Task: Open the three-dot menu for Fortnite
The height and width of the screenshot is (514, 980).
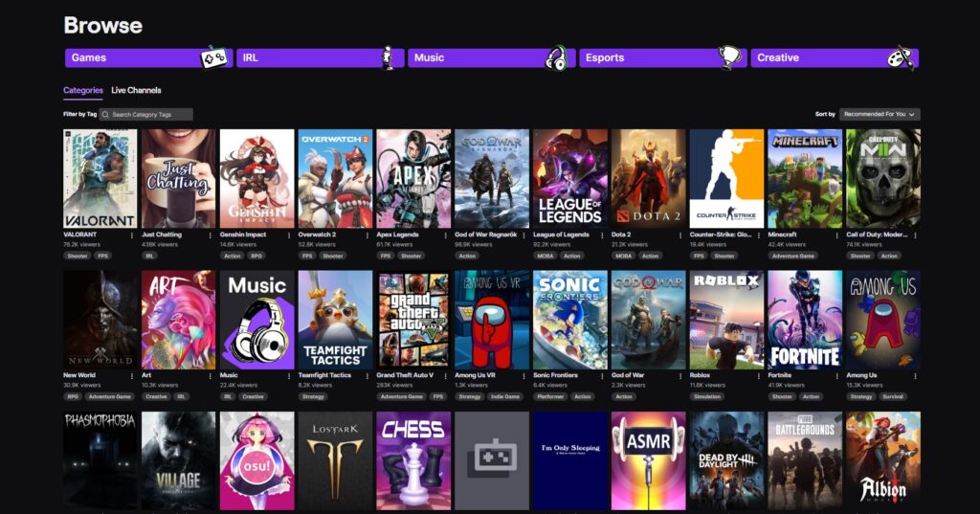Action: (836, 376)
